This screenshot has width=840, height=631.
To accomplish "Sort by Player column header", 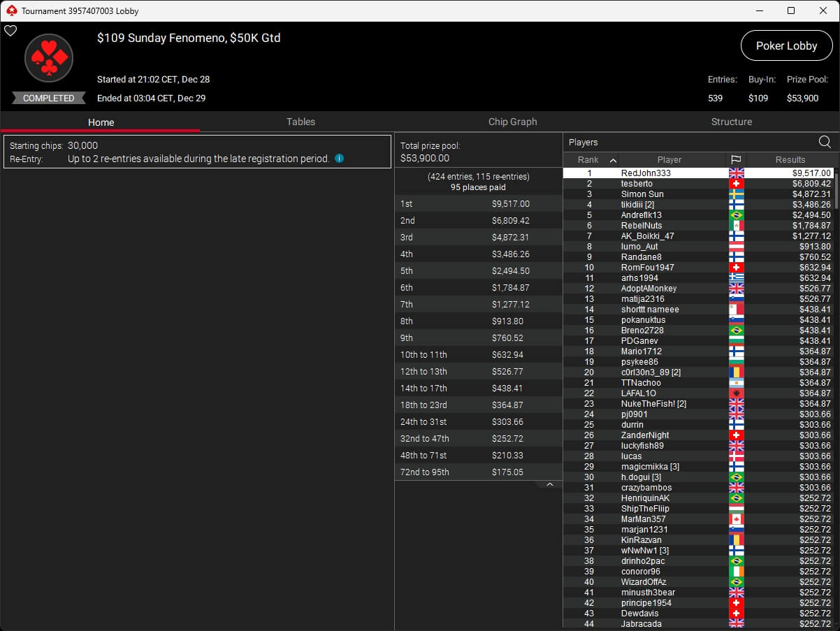I will point(669,160).
